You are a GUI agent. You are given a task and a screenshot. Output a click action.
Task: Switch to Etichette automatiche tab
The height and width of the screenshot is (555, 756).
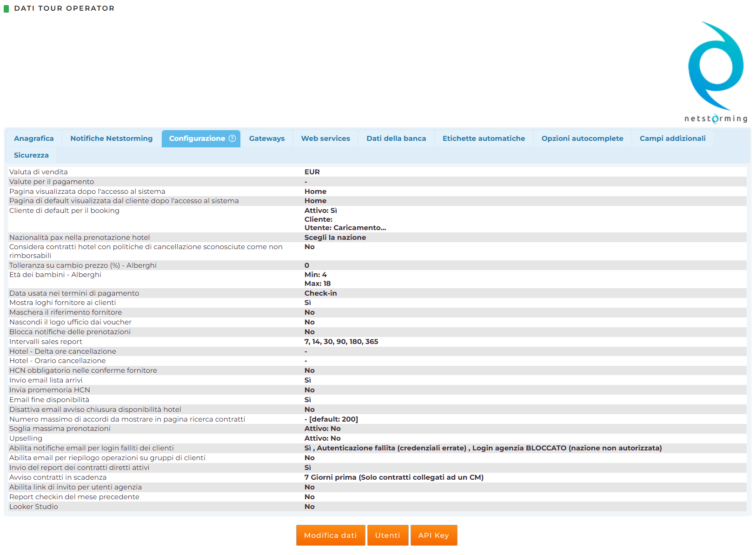click(x=484, y=139)
